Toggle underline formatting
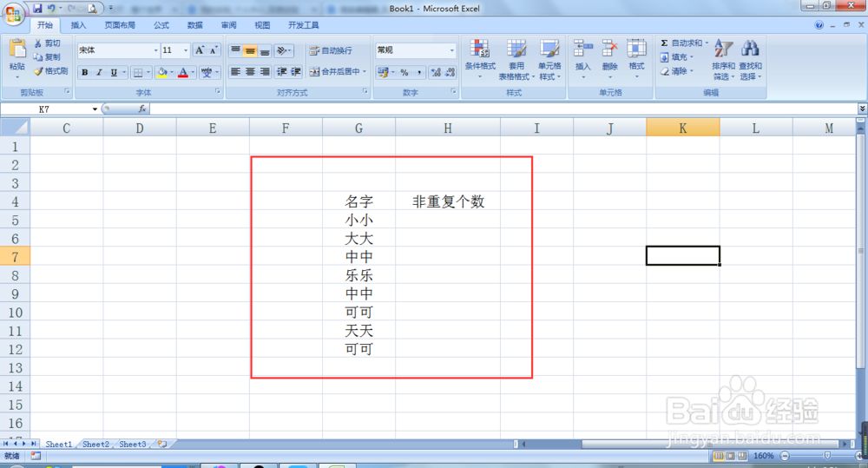This screenshot has width=868, height=468. tap(114, 72)
